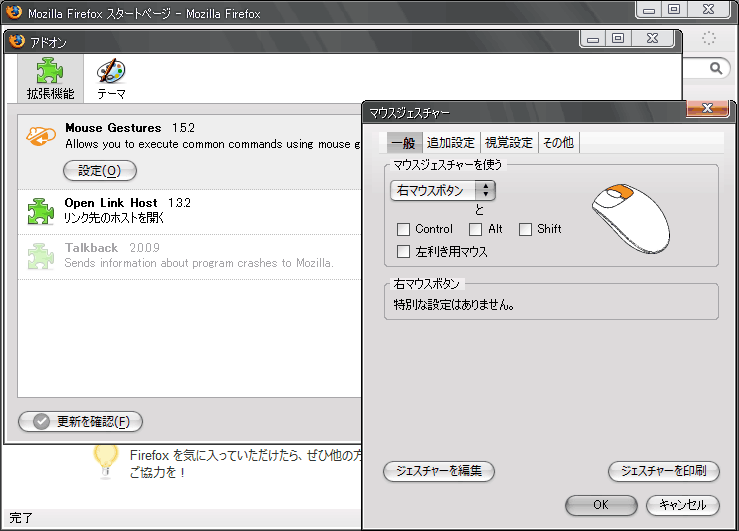Click the ジェスチャーを編集 button

point(439,471)
